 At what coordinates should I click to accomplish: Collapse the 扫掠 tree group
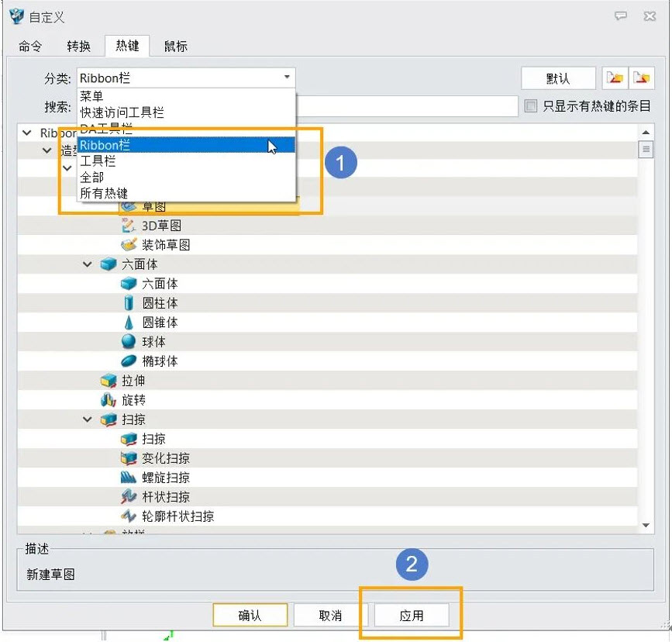pos(88,419)
